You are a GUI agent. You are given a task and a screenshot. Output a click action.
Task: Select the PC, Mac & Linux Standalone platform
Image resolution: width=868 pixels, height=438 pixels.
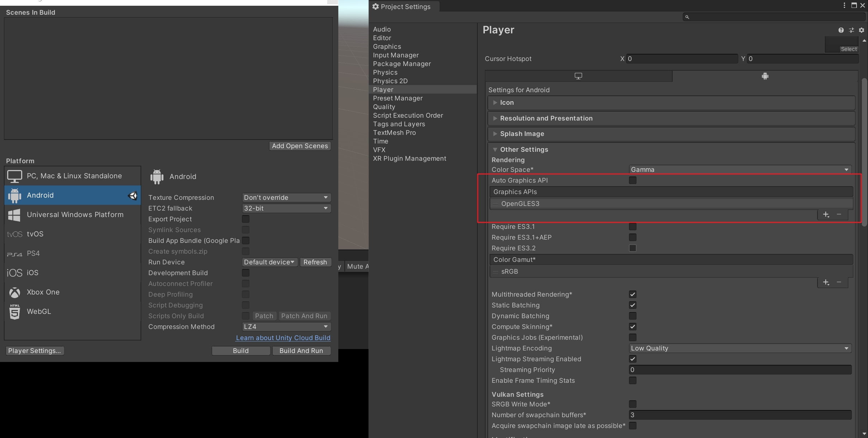click(74, 176)
